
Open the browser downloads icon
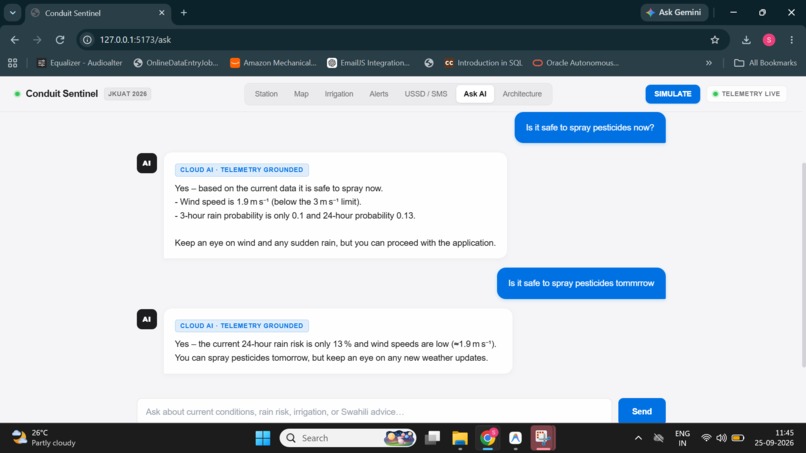[746, 40]
